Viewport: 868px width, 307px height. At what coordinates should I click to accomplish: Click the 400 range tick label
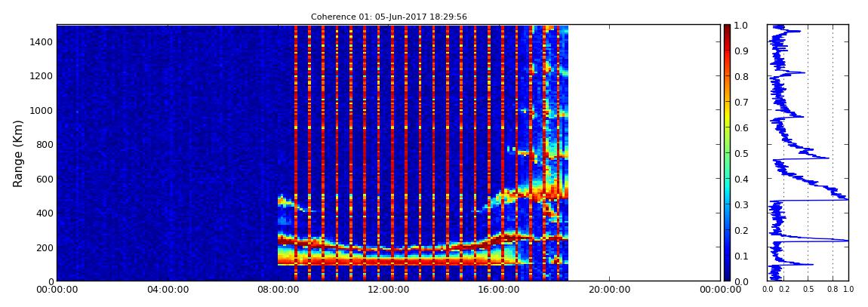coord(45,213)
